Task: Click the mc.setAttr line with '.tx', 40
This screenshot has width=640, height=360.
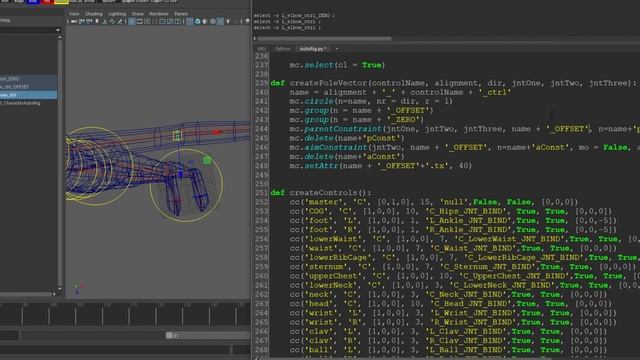Action: (380, 166)
